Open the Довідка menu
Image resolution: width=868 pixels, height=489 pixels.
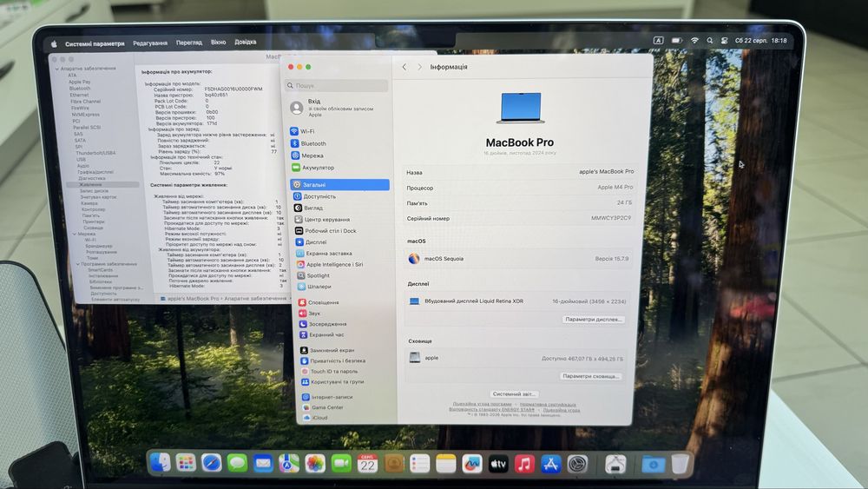coord(246,42)
